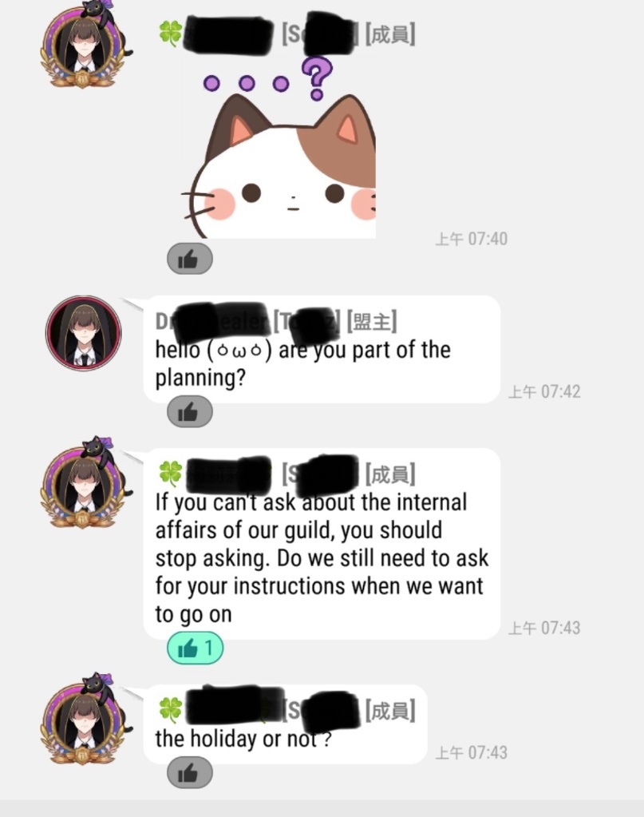Tap the "hello are you part of the planning?" bubble
Image resolution: width=644 pixels, height=817 pixels.
tap(322, 349)
